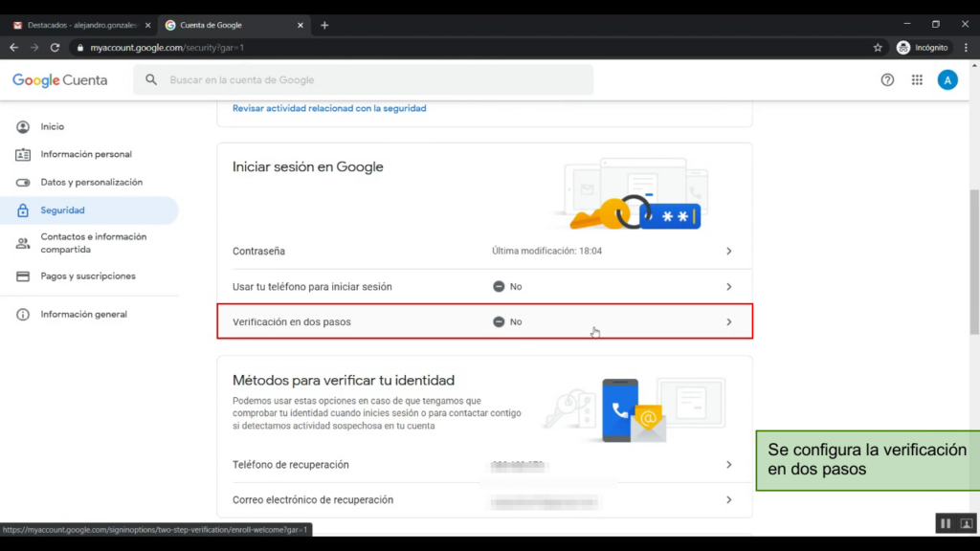Switch to the Destacados Gmail tab
The height and width of the screenshot is (551, 980).
tap(82, 25)
